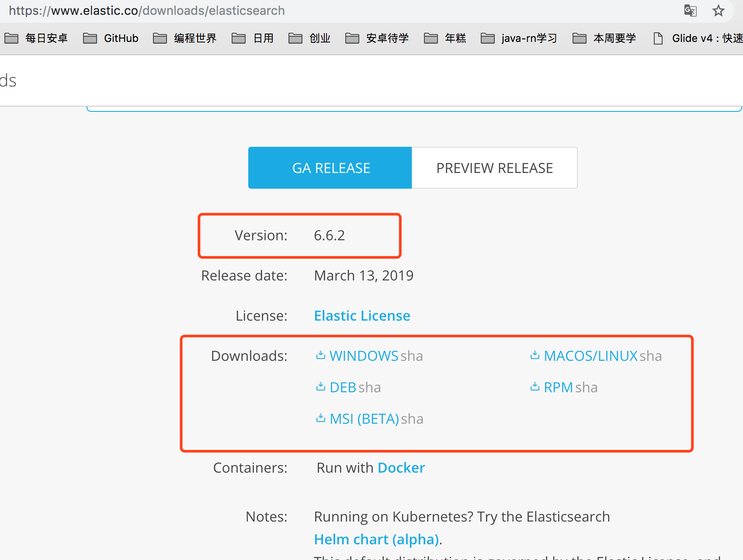Open the sha link next to MSI (BETA)
The image size is (743, 560).
click(412, 419)
